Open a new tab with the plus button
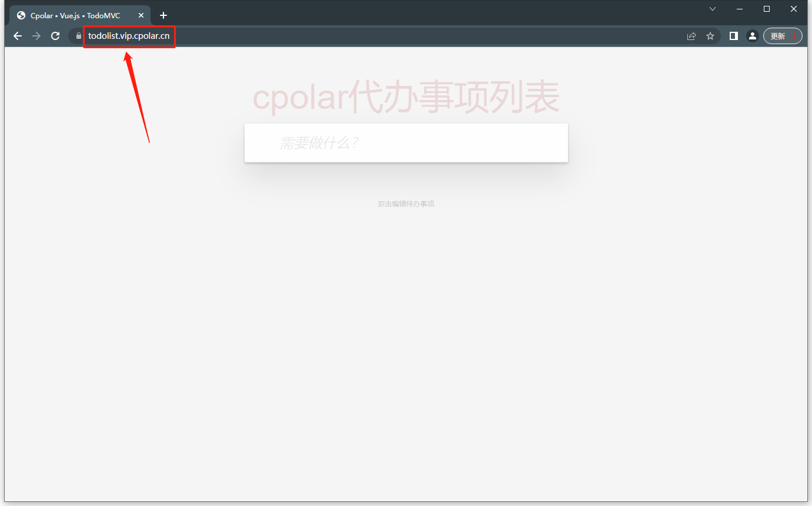The width and height of the screenshot is (812, 506). pos(163,15)
